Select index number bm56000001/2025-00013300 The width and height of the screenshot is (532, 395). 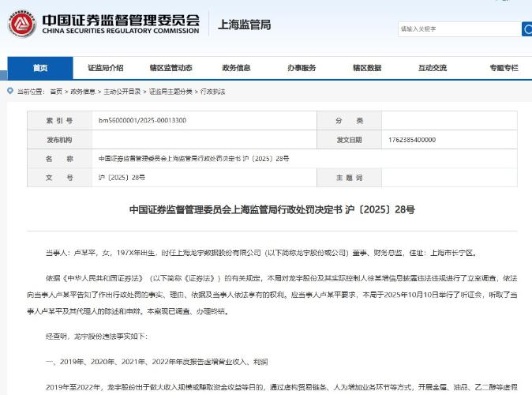click(x=143, y=120)
